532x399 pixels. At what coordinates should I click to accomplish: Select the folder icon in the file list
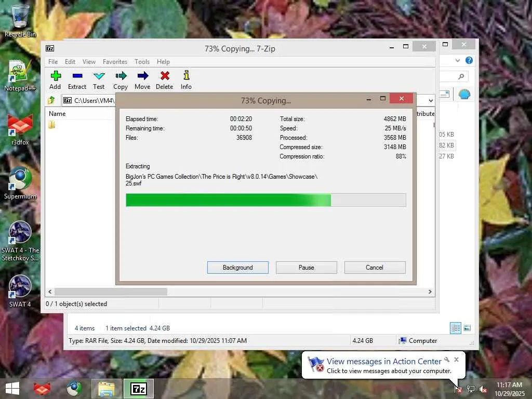(51, 125)
